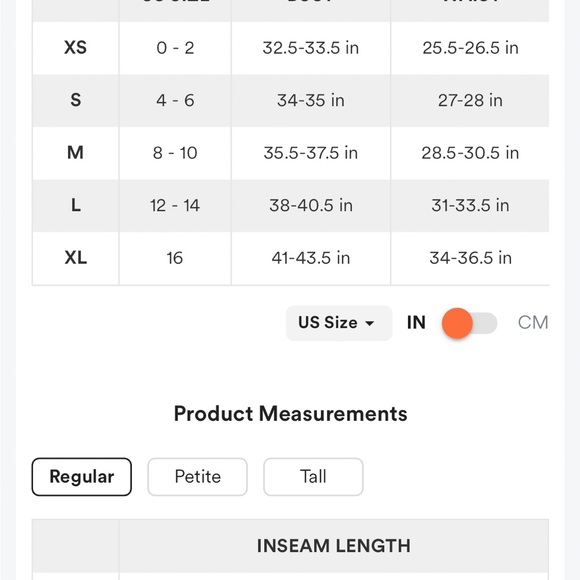
Task: Toggle the IN/CM unit switch
Action: coord(469,323)
